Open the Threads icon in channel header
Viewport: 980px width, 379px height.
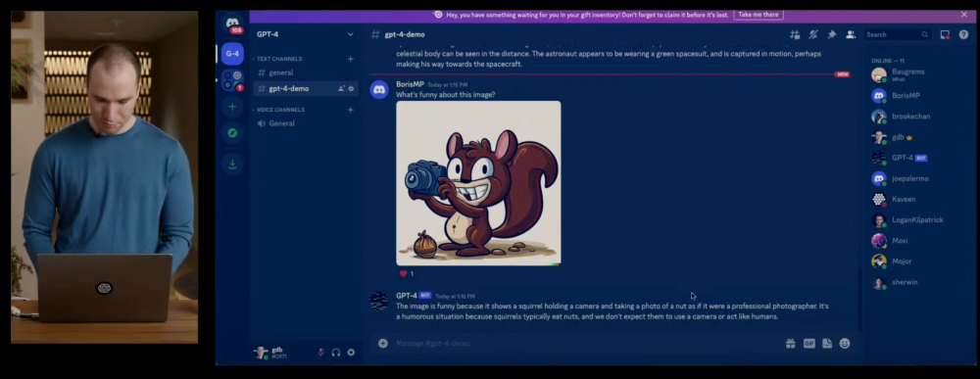pyautogui.click(x=795, y=35)
